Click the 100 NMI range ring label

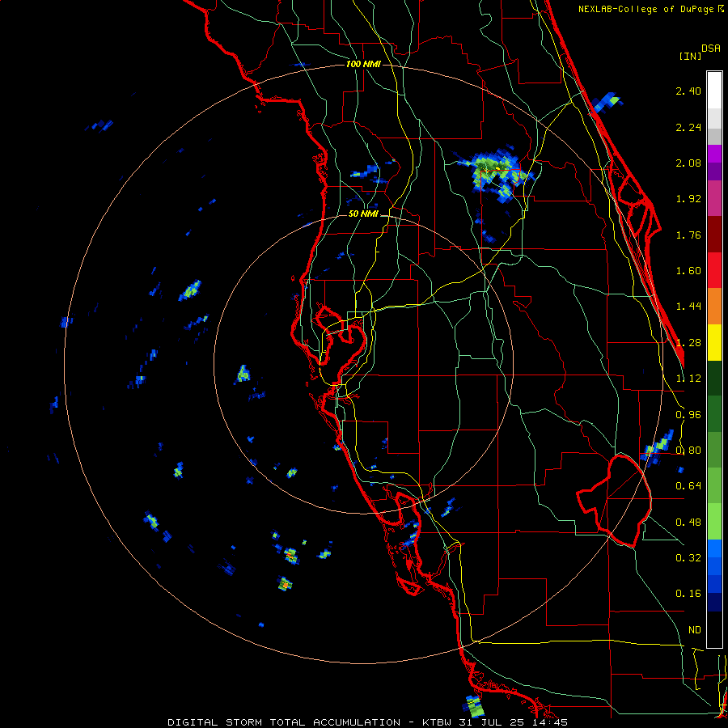pyautogui.click(x=363, y=64)
